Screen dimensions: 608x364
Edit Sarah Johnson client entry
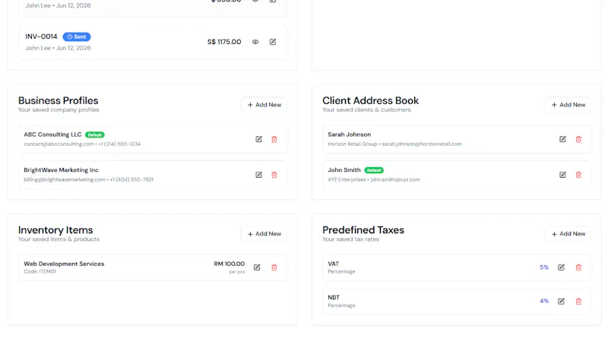tap(562, 139)
